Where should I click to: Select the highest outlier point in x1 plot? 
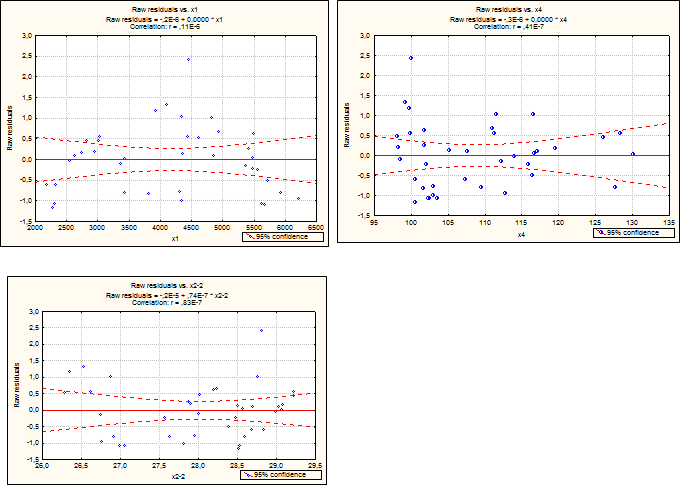pos(188,60)
